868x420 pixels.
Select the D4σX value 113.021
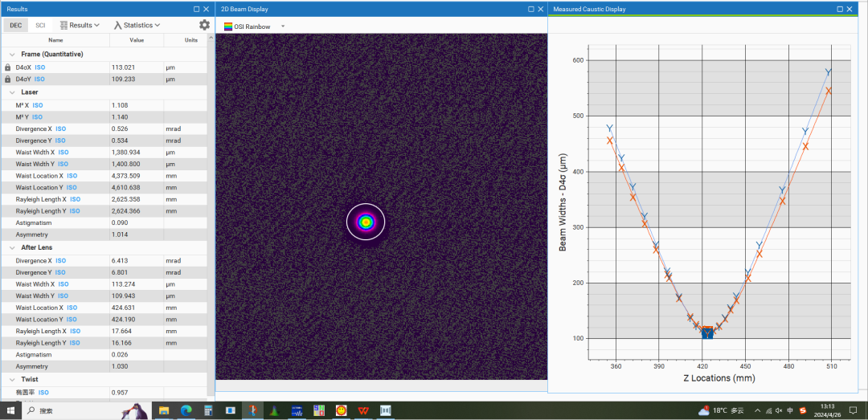coord(123,67)
